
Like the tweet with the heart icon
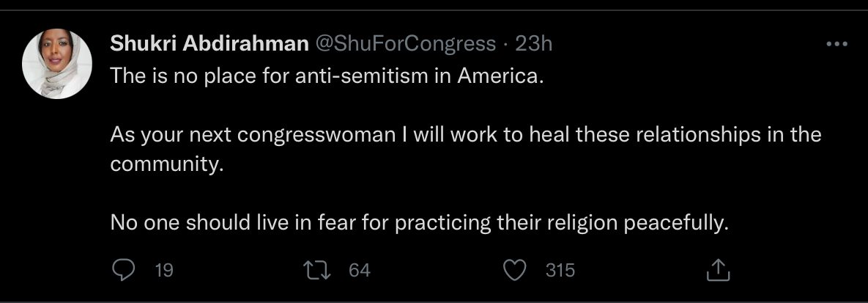click(x=514, y=270)
